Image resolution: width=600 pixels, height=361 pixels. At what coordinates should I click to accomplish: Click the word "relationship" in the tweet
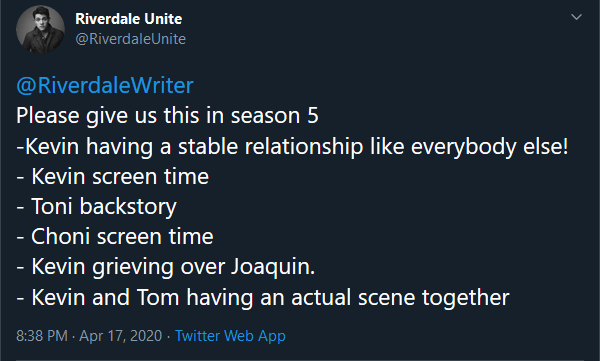tap(304, 146)
